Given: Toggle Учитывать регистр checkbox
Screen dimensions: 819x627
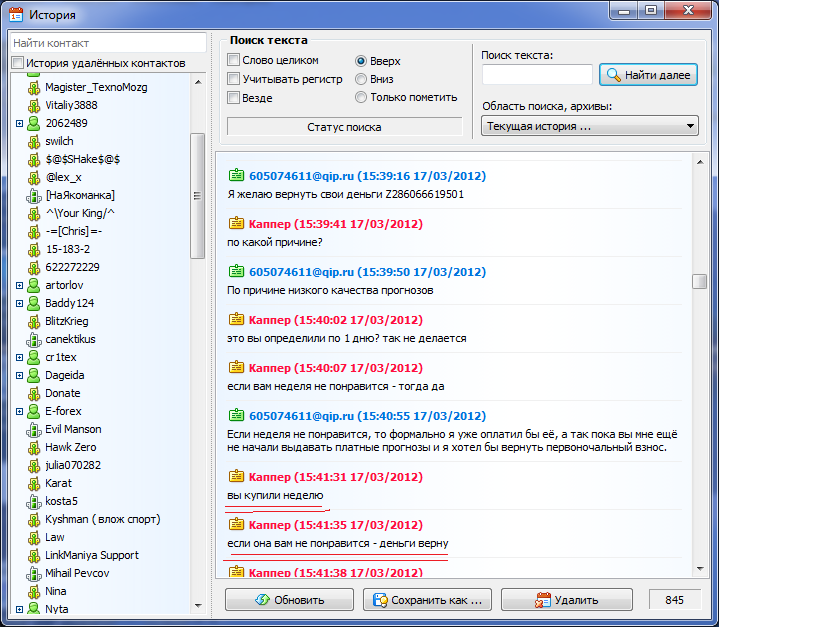Looking at the screenshot, I should click(233, 78).
